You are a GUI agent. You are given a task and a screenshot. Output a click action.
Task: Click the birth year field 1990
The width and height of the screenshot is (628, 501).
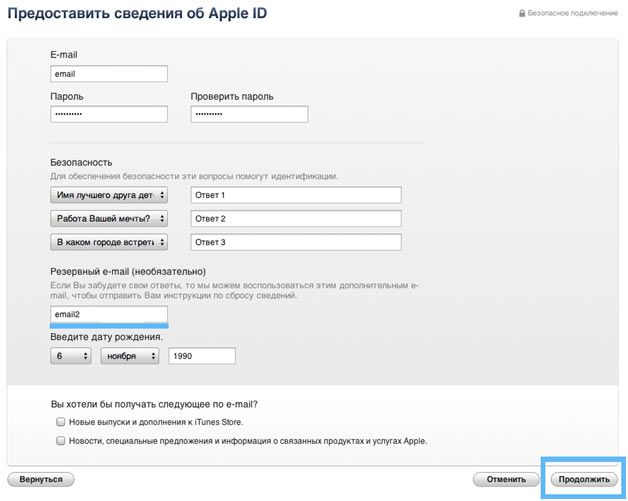pyautogui.click(x=202, y=356)
